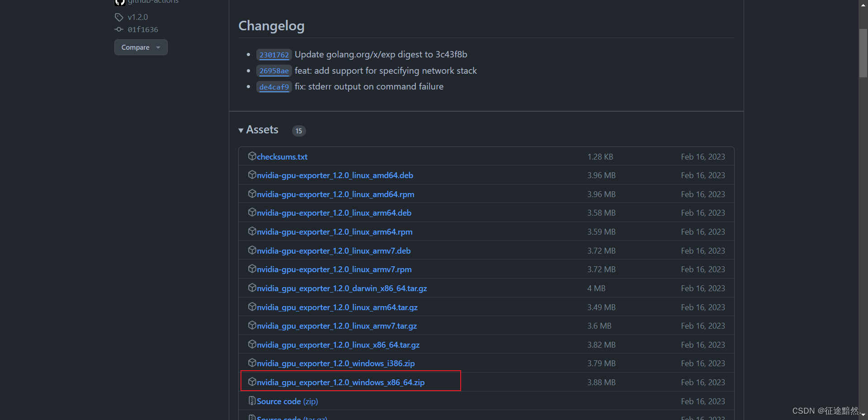Download nvidia-gpu-exporter_1.2.0_linux_amd64.deb
Screen dimensions: 868x420
pos(335,175)
